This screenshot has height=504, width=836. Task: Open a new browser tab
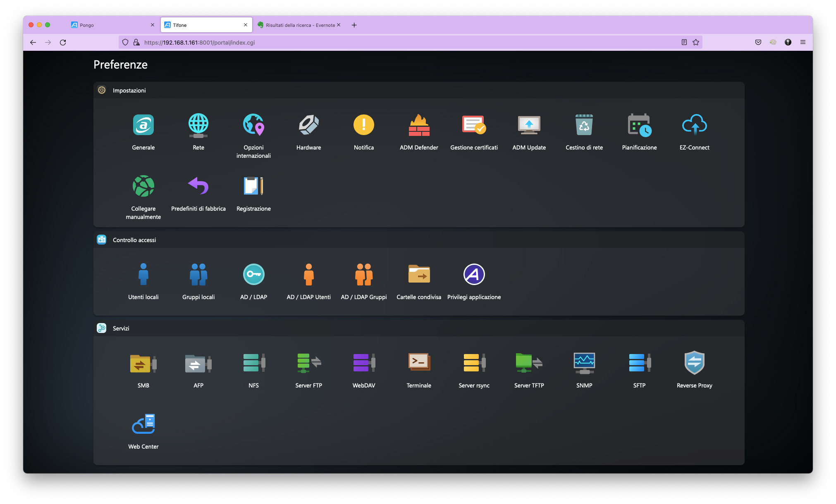point(354,25)
